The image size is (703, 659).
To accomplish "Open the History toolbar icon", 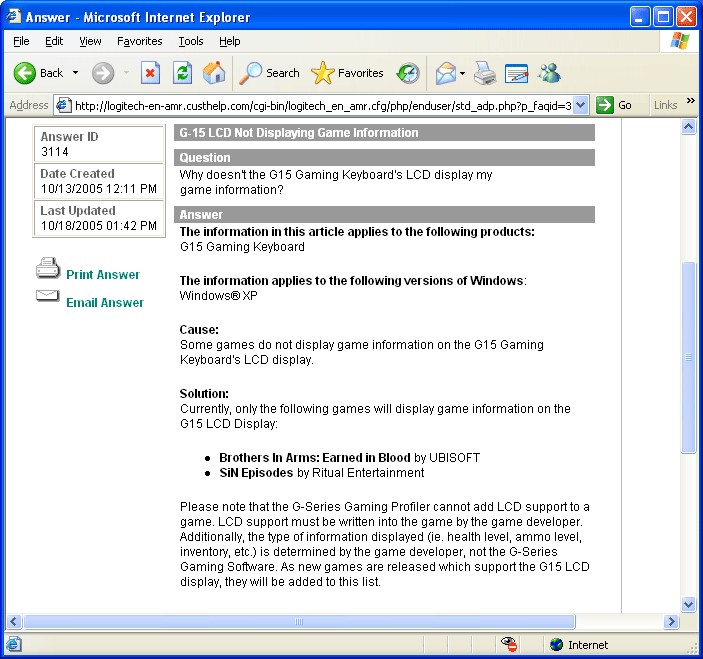I will click(x=408, y=73).
